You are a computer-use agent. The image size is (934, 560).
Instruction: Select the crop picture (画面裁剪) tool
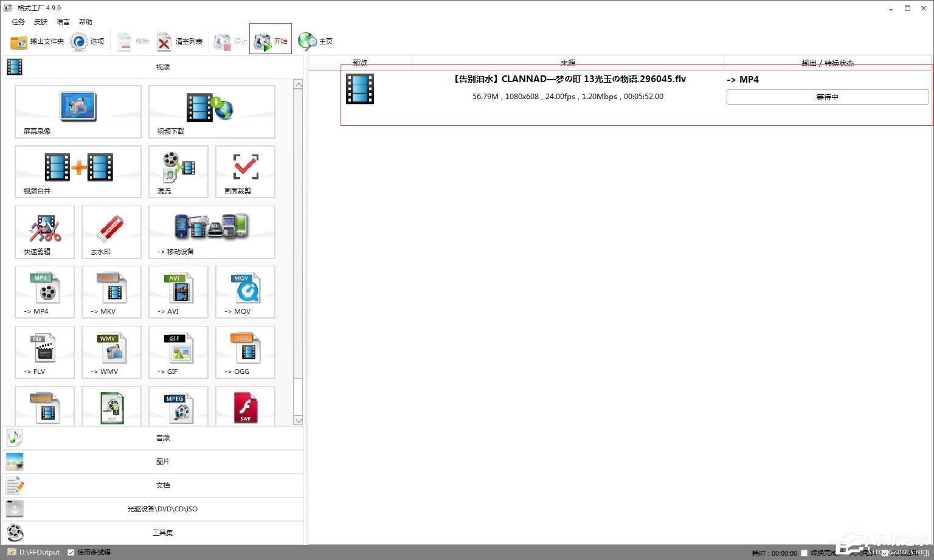click(x=245, y=171)
